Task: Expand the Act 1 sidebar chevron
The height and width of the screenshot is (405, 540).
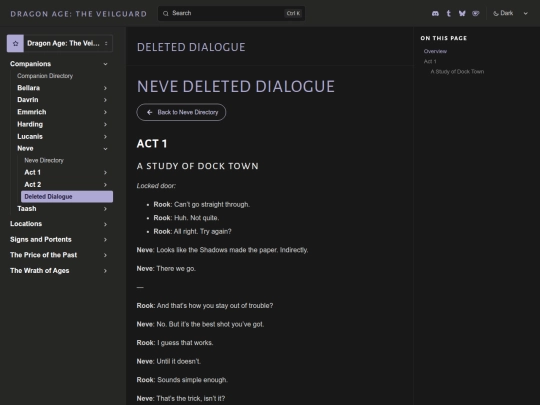Action: pos(105,173)
